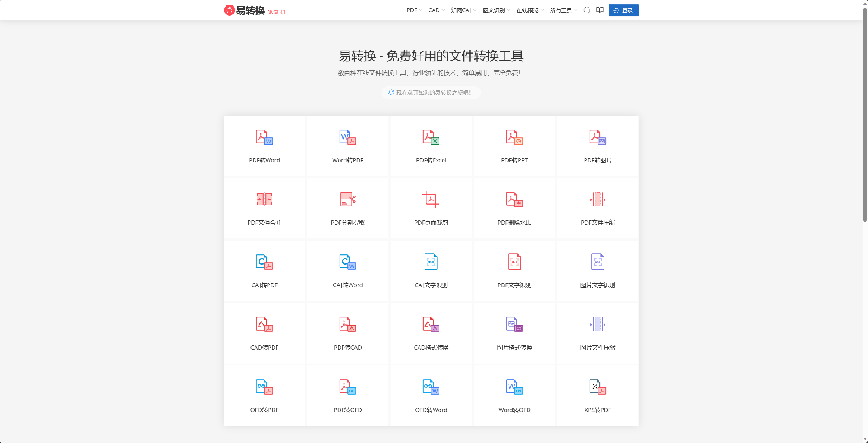
Task: Open the PDF转Excel converter
Action: 431,146
